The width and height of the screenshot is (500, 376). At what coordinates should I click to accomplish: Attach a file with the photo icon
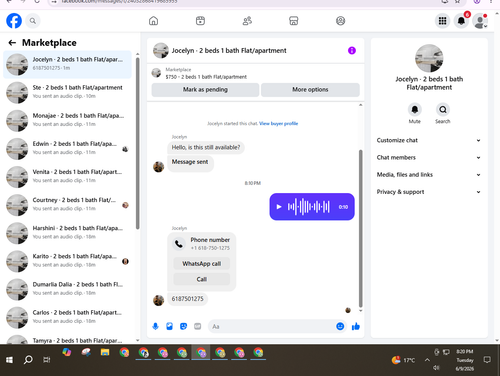point(169,326)
